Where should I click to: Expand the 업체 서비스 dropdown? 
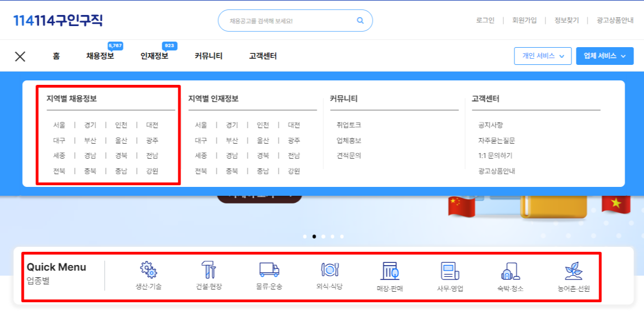(x=604, y=56)
